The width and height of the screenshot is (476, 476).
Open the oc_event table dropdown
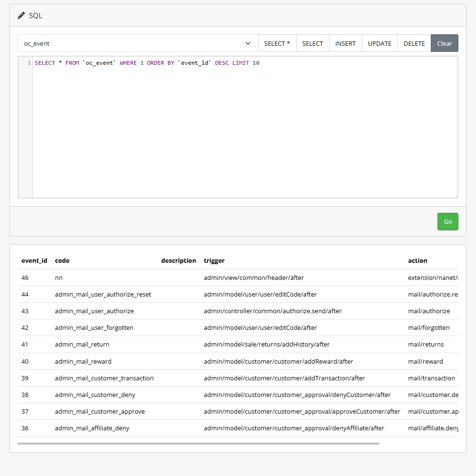pos(138,43)
